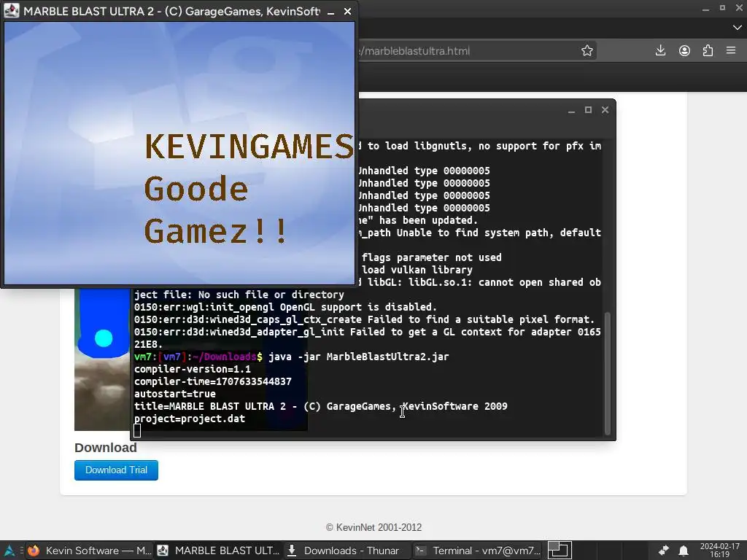Viewport: 747px width, 560px height.
Task: Click the taskbar clock showing 16:19
Action: tap(719, 551)
